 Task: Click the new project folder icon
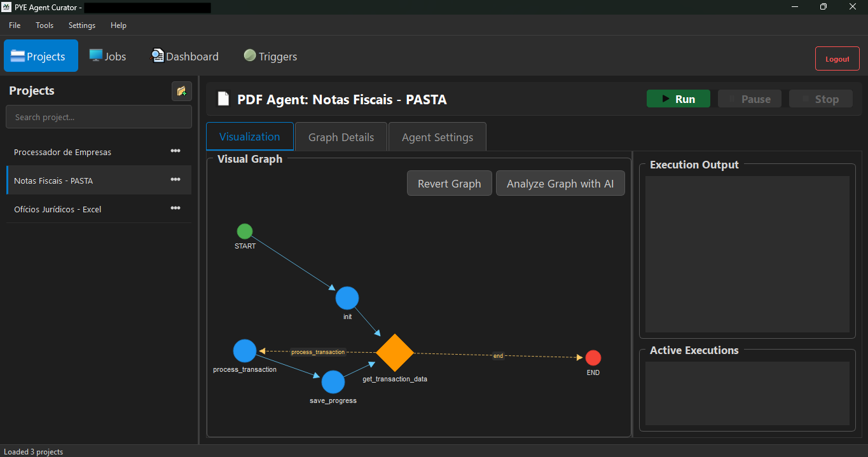181,91
